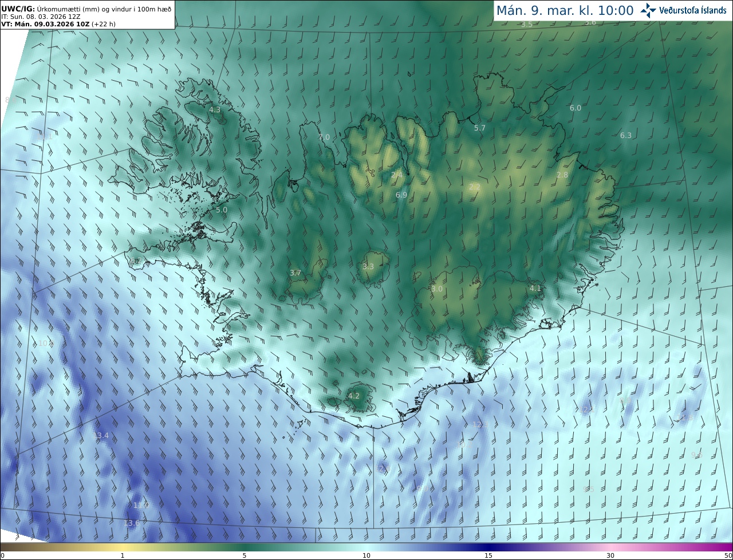Click the 15 tick on the color scale
Screen dimensions: 733x560
488,555
